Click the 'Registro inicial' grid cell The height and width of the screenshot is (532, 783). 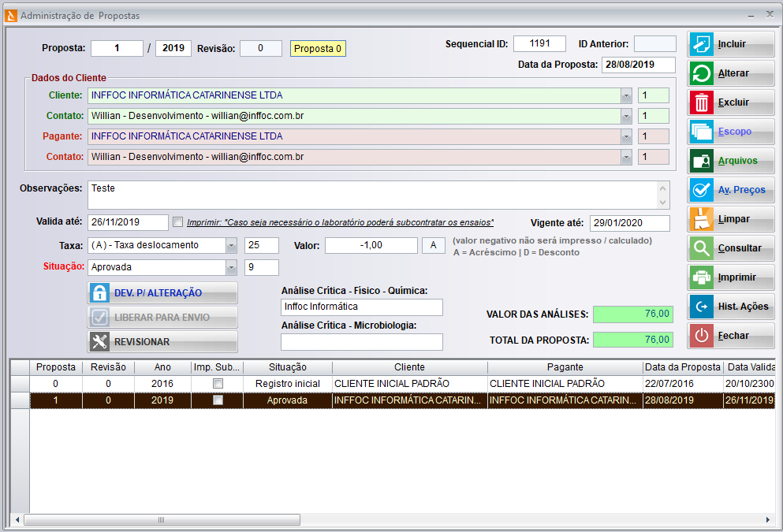288,384
